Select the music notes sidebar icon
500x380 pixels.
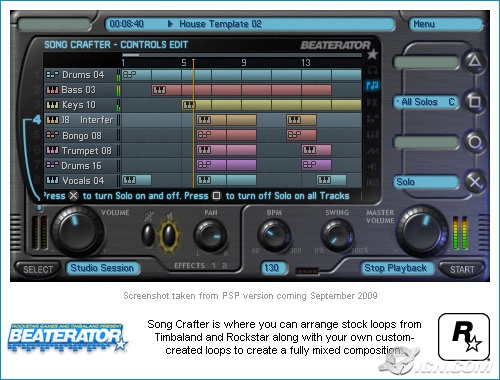click(x=372, y=86)
